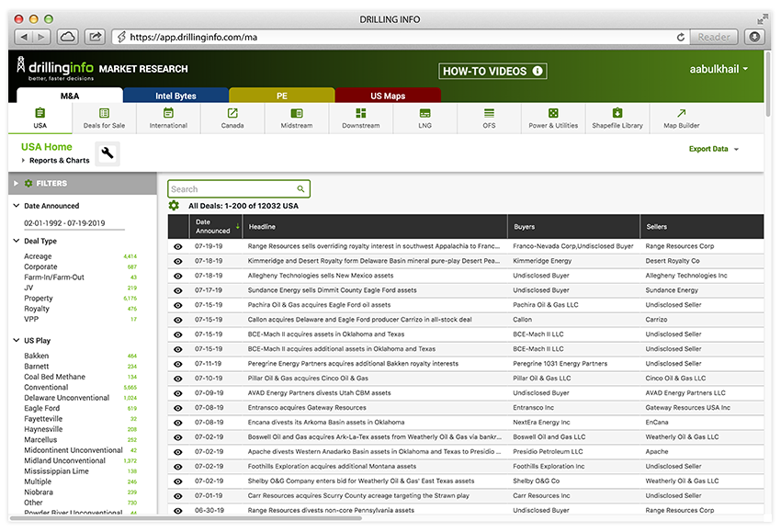
Task: Reload the page with refresh icon
Action: 681,37
